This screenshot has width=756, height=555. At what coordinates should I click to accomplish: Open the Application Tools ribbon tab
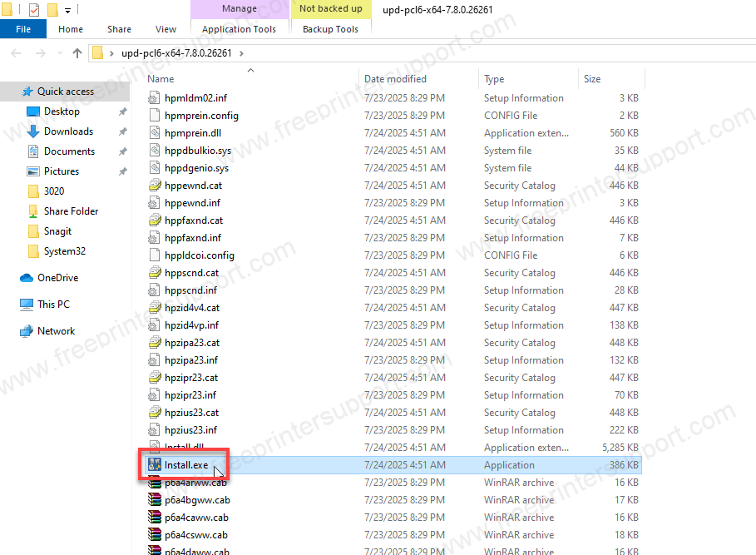coord(239,29)
